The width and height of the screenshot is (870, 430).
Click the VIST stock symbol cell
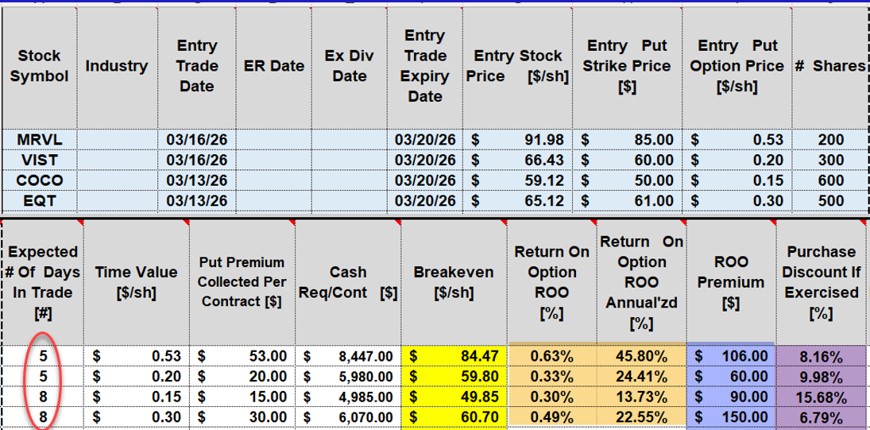[42, 160]
